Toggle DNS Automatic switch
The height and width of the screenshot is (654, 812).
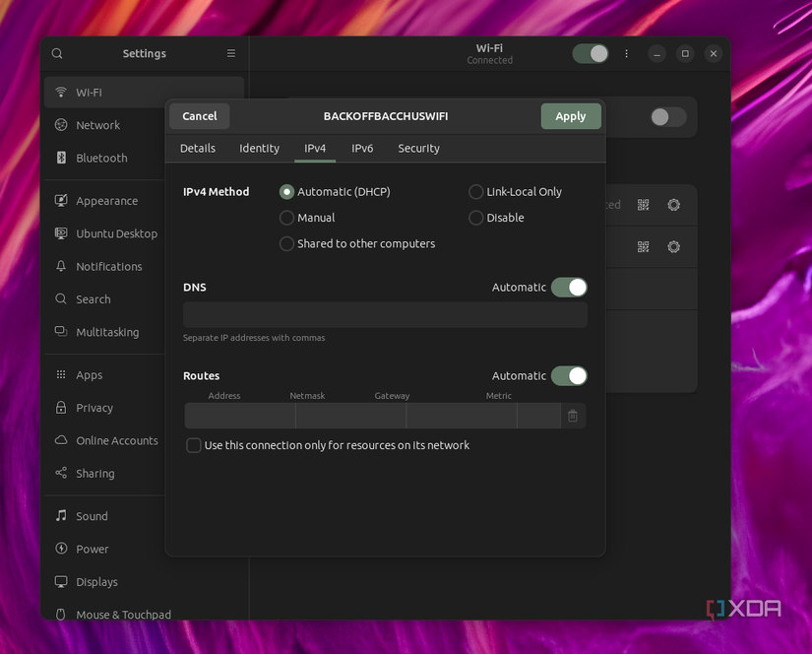[x=569, y=287]
